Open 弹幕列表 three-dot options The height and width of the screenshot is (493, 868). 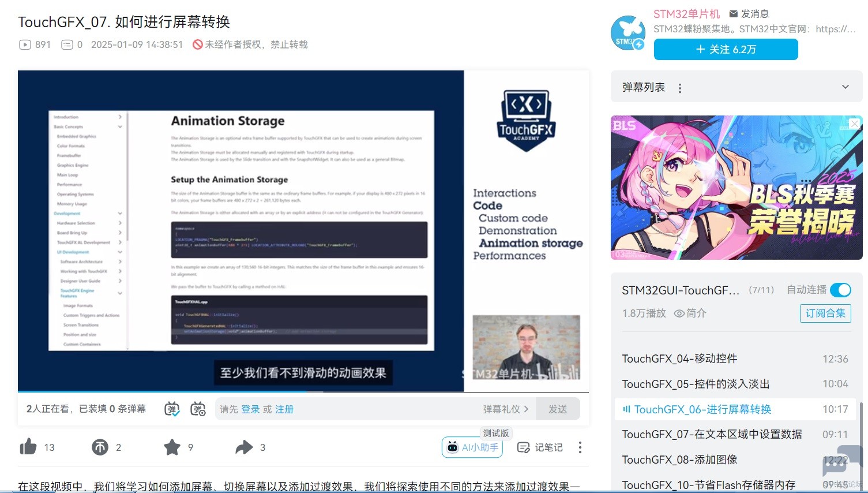(x=680, y=88)
